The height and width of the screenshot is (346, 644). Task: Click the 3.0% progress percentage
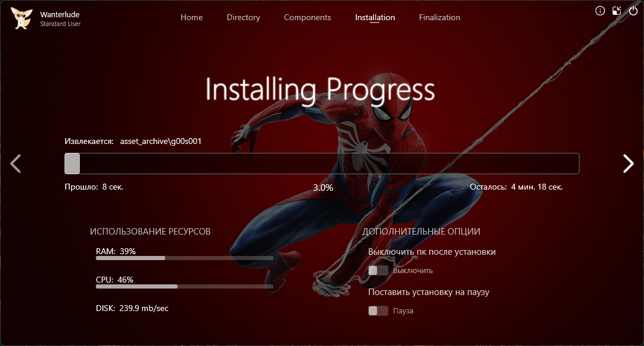click(323, 187)
